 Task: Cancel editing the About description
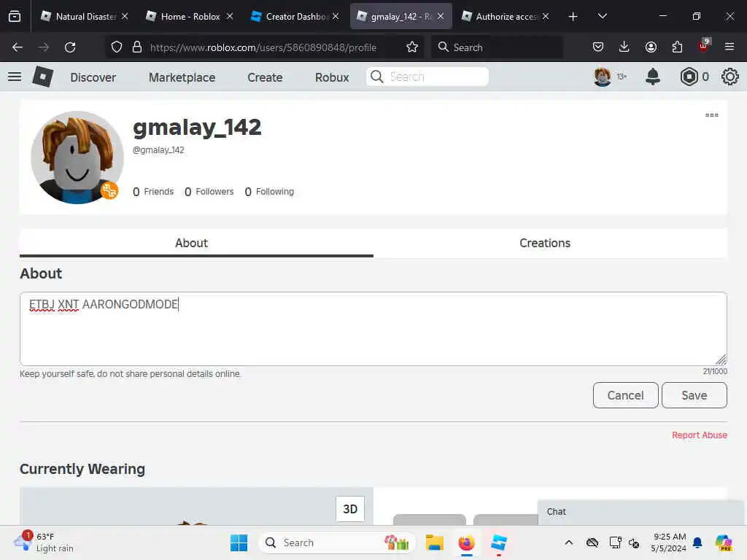tap(625, 395)
